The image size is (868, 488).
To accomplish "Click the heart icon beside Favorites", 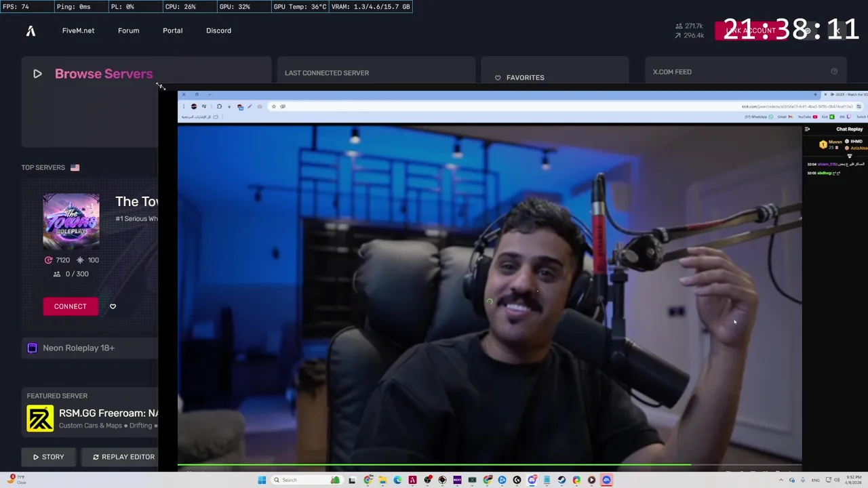I will click(498, 77).
